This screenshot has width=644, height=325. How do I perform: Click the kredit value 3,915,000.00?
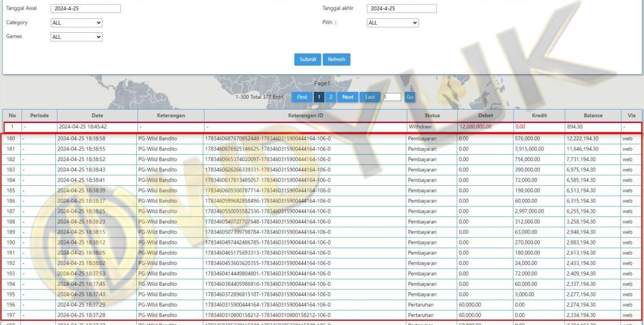pyautogui.click(x=529, y=149)
